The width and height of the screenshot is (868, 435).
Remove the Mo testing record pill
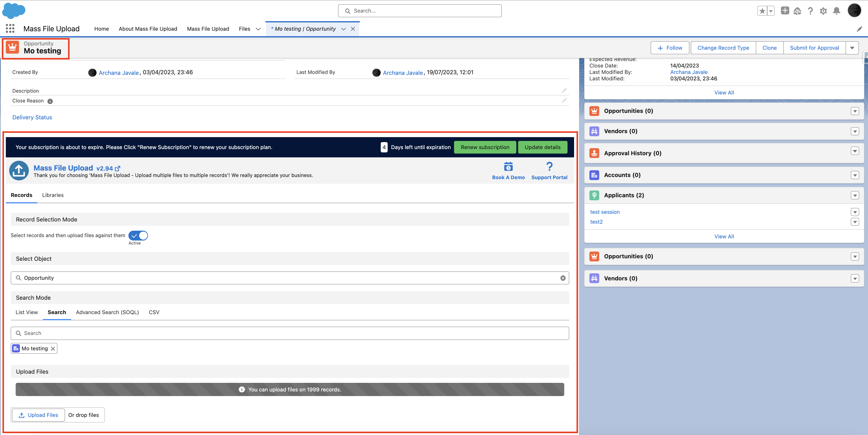53,349
